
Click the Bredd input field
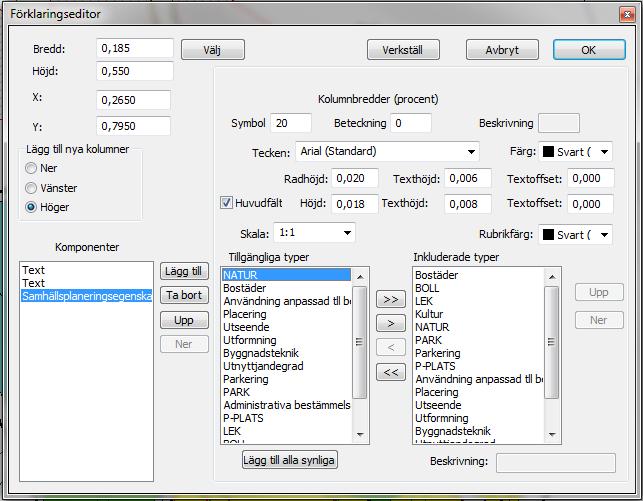click(135, 48)
